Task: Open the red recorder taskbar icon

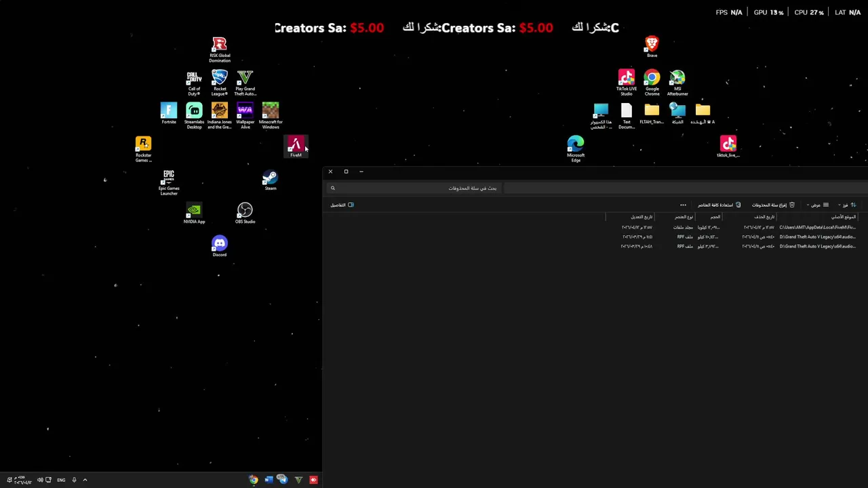Action: (x=313, y=480)
